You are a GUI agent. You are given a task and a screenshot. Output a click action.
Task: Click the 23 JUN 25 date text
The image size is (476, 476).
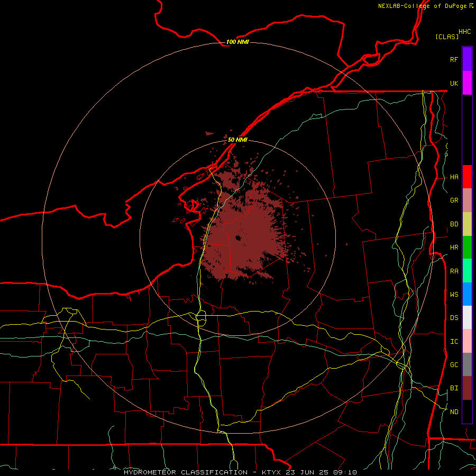pyautogui.click(x=306, y=472)
